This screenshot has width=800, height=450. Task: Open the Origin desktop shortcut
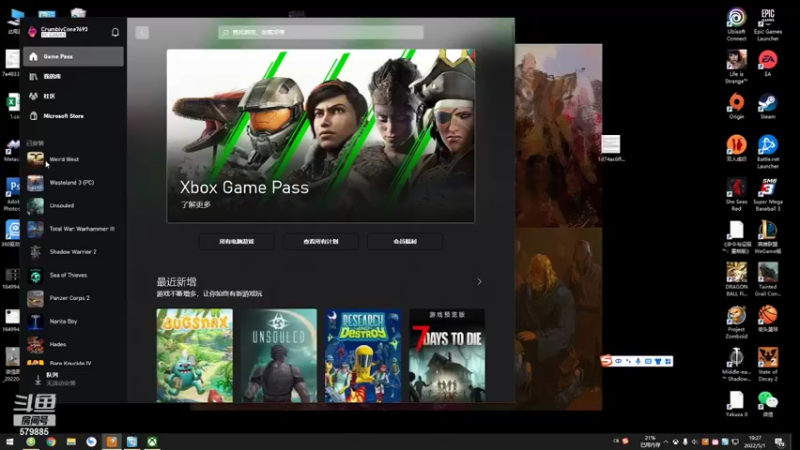point(736,106)
